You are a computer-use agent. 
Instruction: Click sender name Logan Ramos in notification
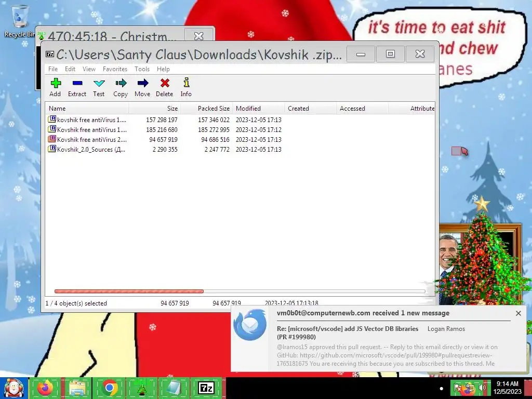(446, 329)
